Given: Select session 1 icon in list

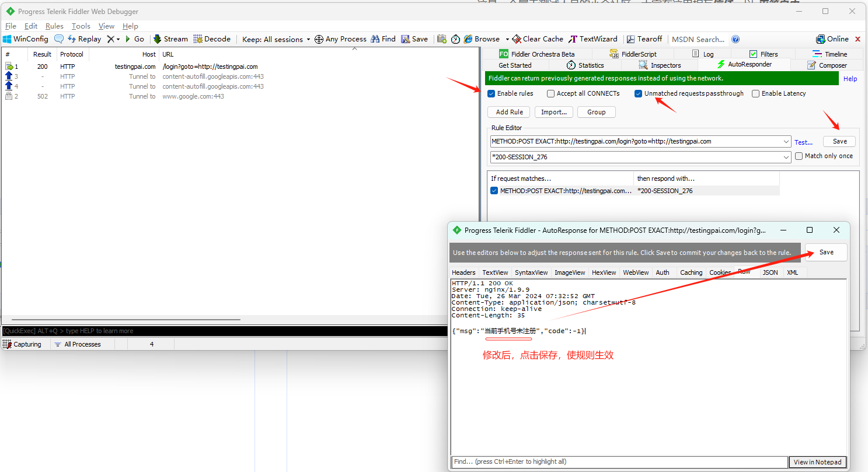Looking at the screenshot, I should [x=9, y=67].
